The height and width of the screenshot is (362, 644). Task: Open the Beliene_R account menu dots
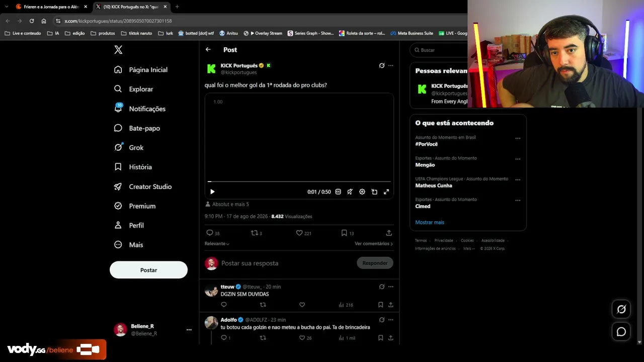tap(189, 330)
